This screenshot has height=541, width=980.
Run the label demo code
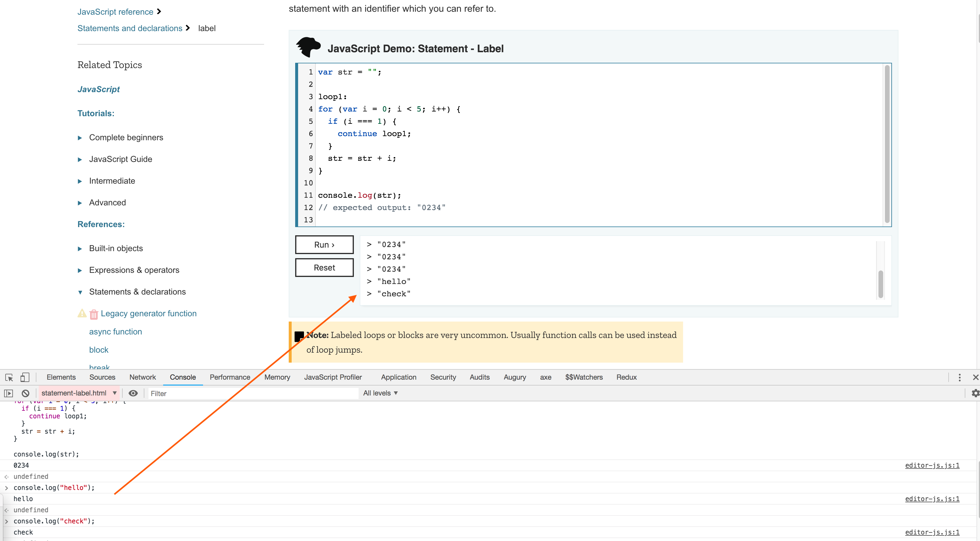tap(324, 244)
